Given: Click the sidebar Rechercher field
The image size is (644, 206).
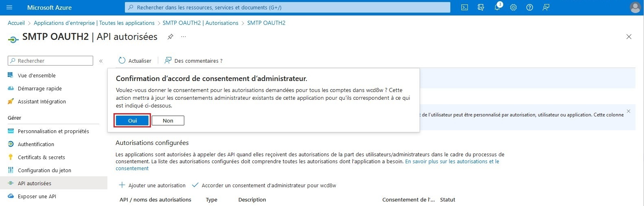Looking at the screenshot, I should (x=50, y=61).
